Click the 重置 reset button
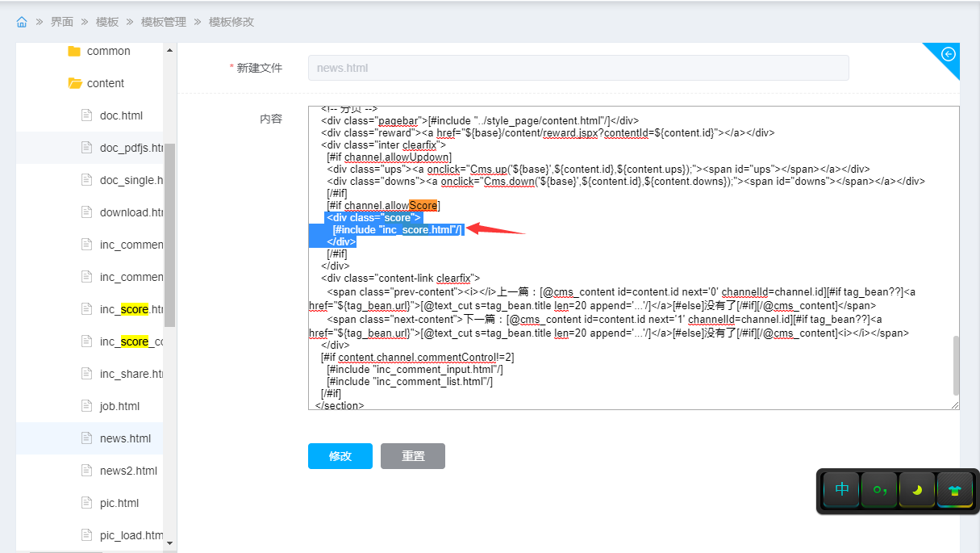 pos(413,456)
